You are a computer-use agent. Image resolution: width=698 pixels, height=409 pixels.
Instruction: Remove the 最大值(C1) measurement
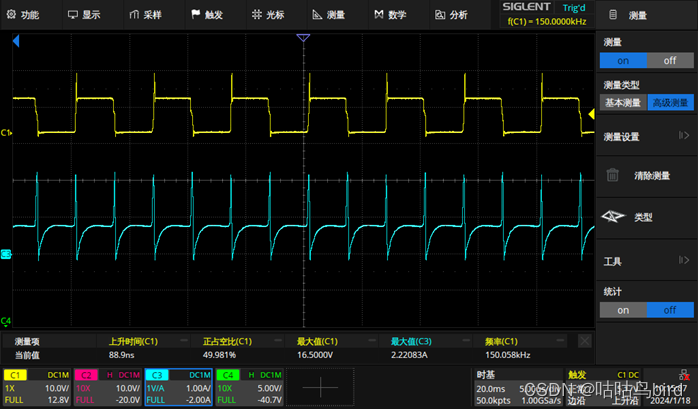(x=372, y=341)
